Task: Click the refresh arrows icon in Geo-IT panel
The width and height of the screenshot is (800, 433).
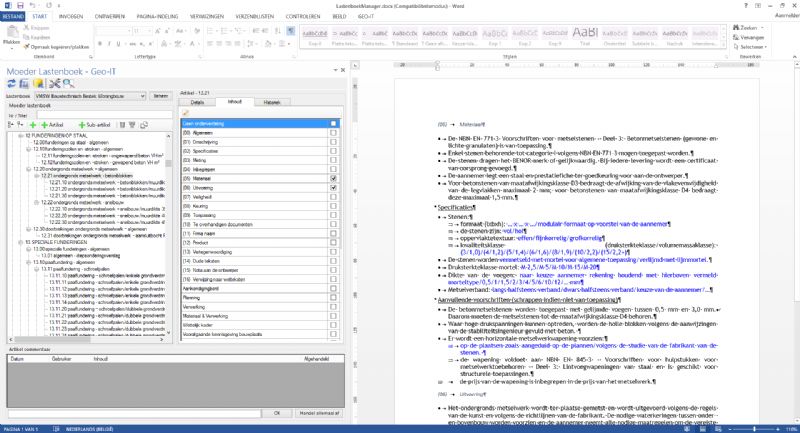Action: (11, 85)
